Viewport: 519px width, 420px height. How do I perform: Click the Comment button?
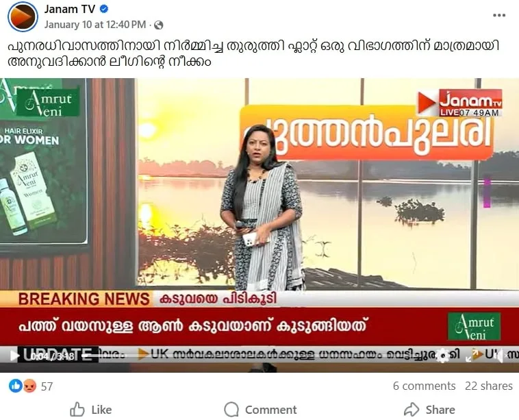click(260, 410)
